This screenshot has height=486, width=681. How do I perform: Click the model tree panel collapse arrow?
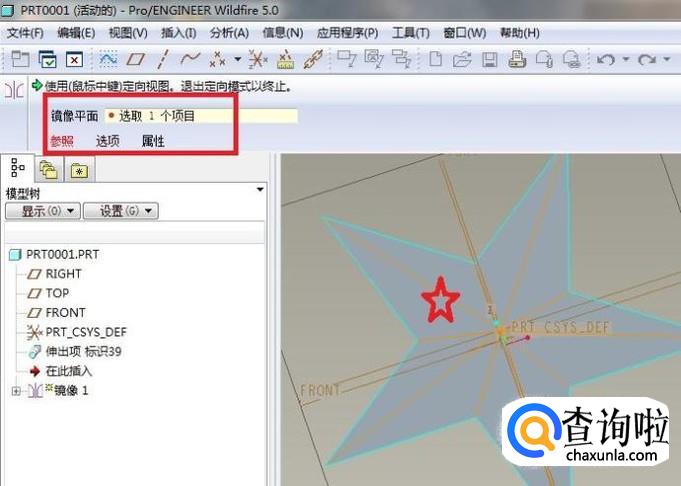click(260, 190)
